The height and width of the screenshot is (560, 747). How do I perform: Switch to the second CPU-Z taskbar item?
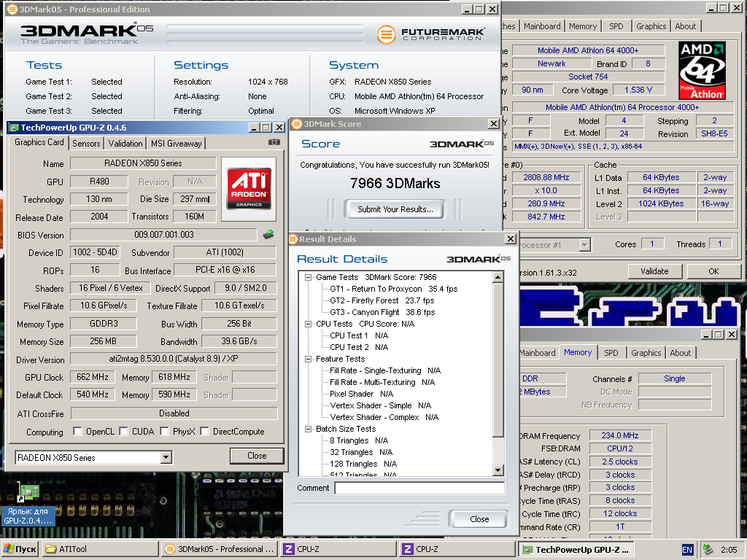coord(457,549)
